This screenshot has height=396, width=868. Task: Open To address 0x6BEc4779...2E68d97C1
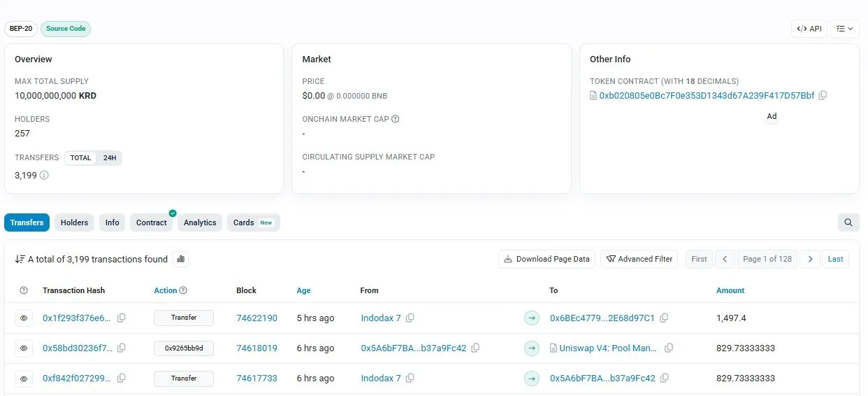pyautogui.click(x=602, y=318)
